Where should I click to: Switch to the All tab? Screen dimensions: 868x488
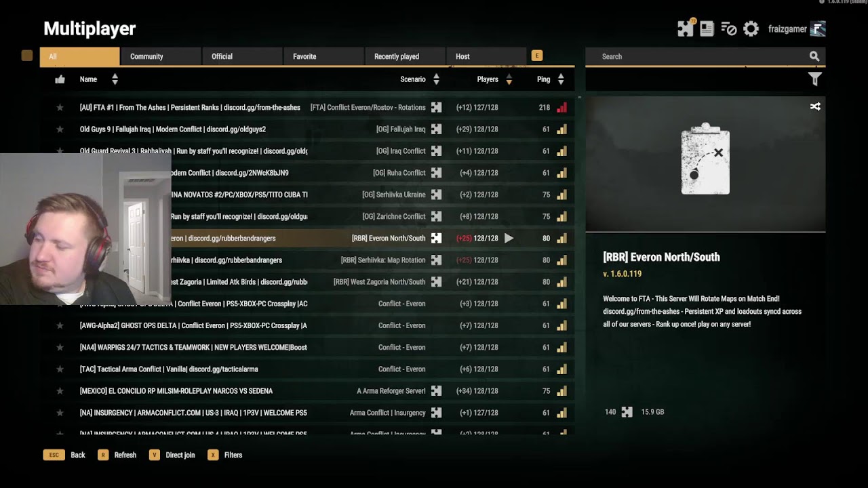pos(79,57)
